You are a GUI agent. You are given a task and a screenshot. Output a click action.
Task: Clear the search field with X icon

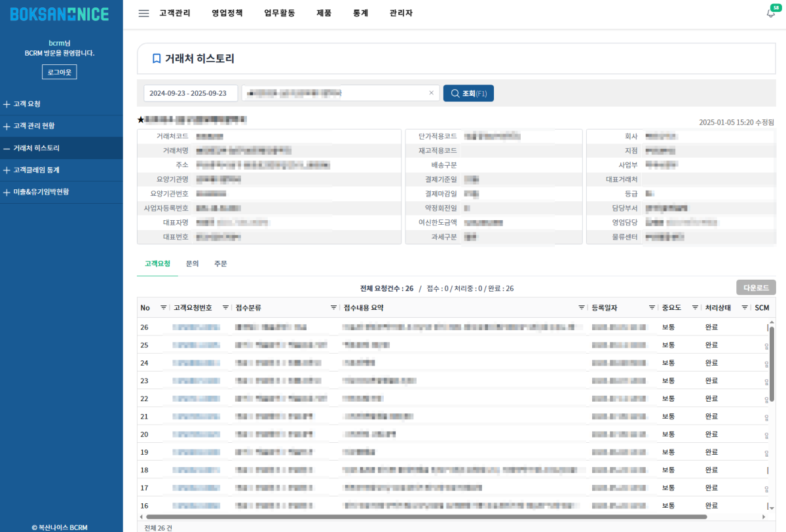click(431, 93)
